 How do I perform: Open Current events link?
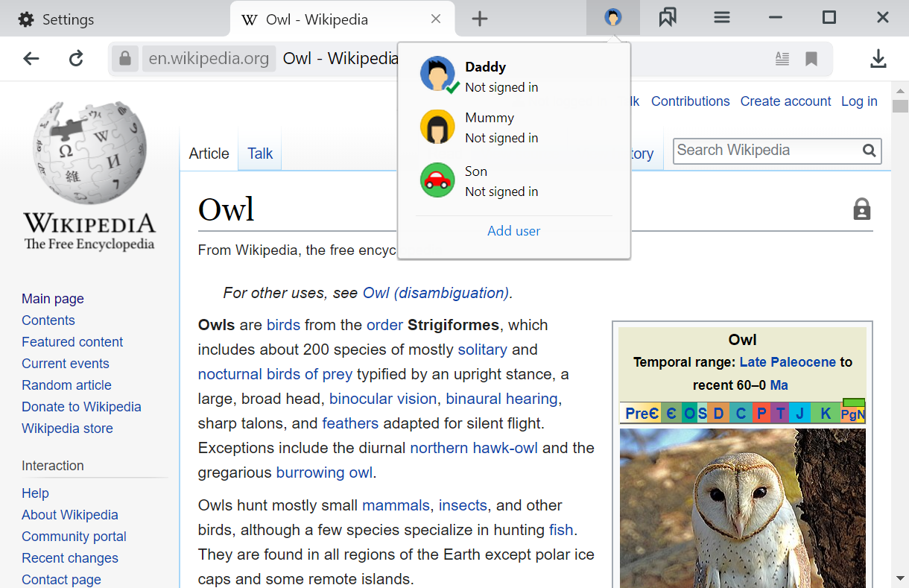66,364
